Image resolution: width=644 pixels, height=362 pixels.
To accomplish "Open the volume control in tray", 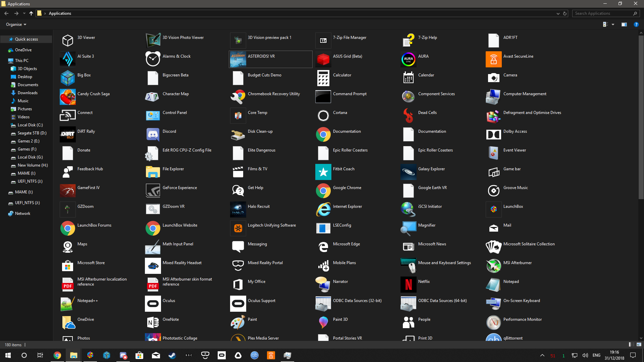I will (x=585, y=355).
